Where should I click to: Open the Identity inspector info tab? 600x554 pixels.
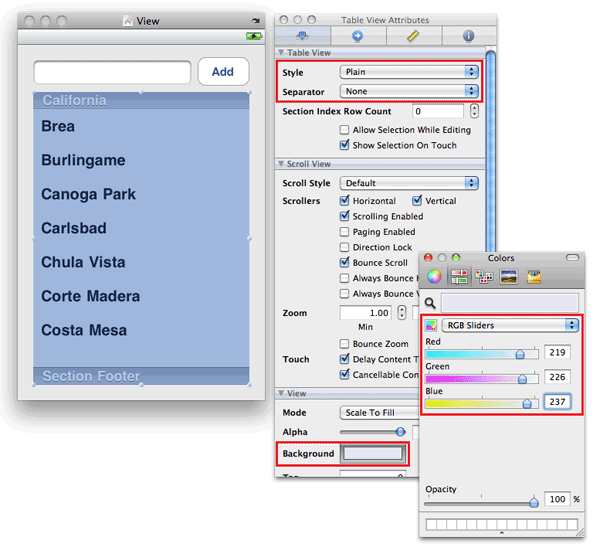pyautogui.click(x=468, y=36)
